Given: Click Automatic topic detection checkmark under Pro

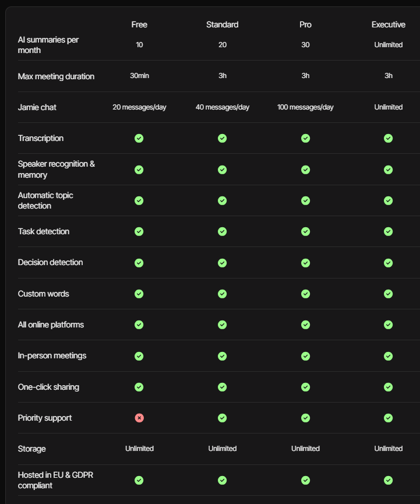Looking at the screenshot, I should point(305,200).
